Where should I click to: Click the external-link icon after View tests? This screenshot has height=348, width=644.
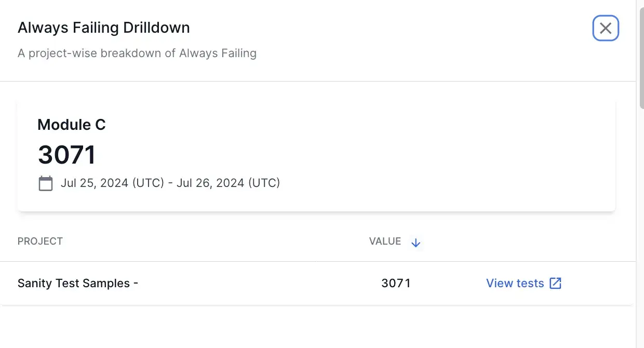click(x=556, y=283)
